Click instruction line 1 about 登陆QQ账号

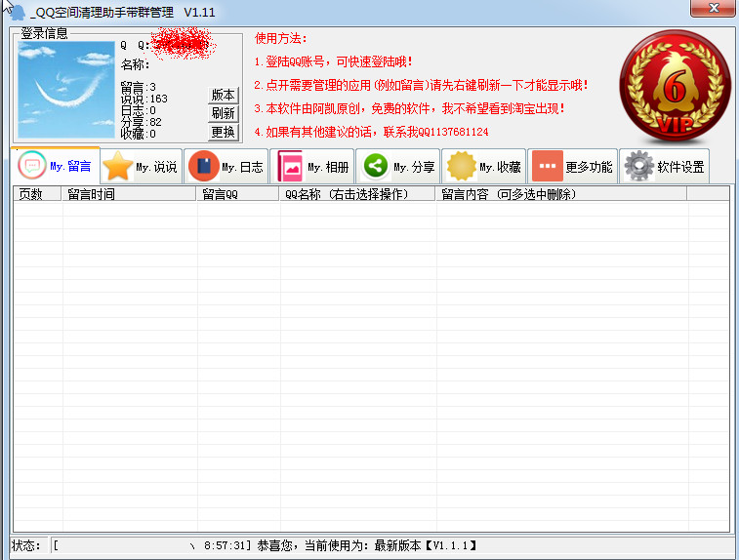[334, 61]
